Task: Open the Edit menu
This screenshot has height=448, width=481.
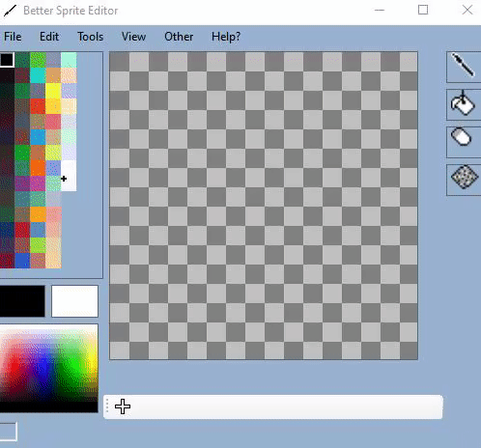Action: tap(49, 37)
